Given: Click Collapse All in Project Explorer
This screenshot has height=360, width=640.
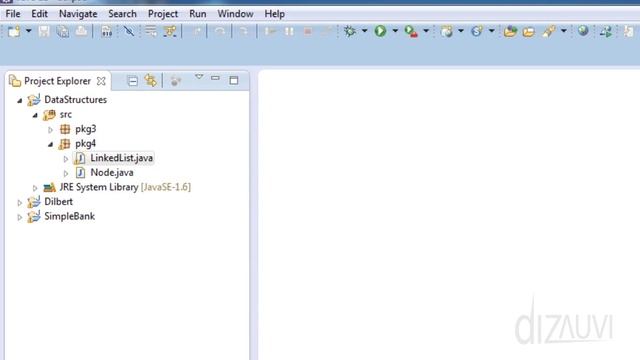Looking at the screenshot, I should tap(132, 81).
